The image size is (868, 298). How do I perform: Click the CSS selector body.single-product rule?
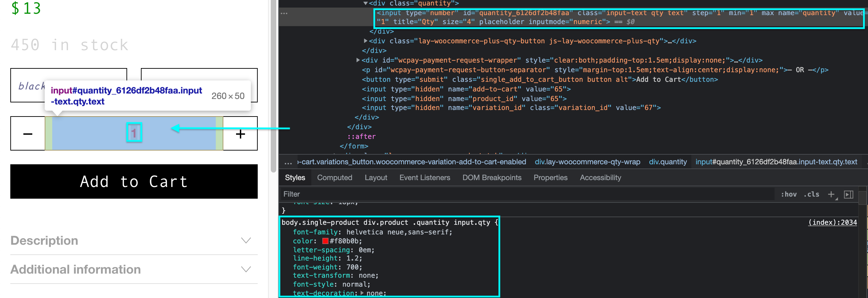[x=386, y=222]
